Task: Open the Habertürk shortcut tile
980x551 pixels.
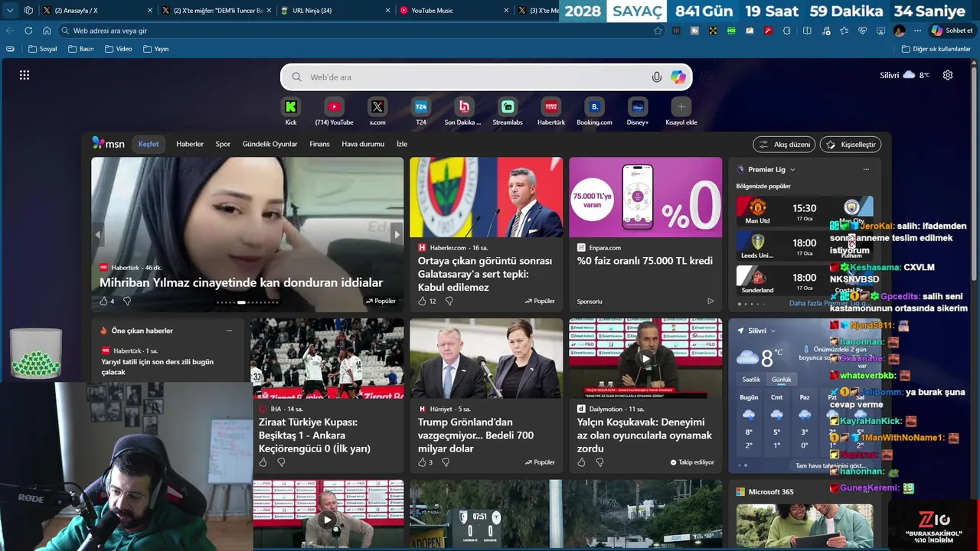Action: (551, 111)
